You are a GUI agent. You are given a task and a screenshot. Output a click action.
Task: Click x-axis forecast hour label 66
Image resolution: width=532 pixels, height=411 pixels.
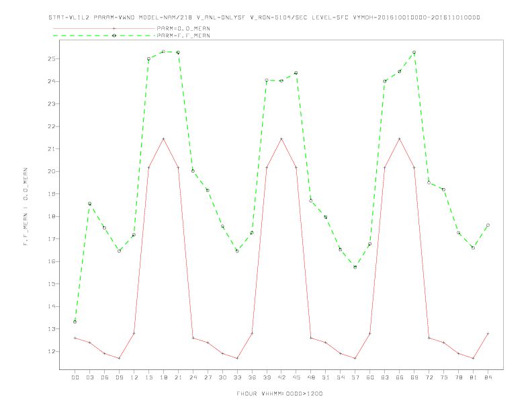point(400,377)
